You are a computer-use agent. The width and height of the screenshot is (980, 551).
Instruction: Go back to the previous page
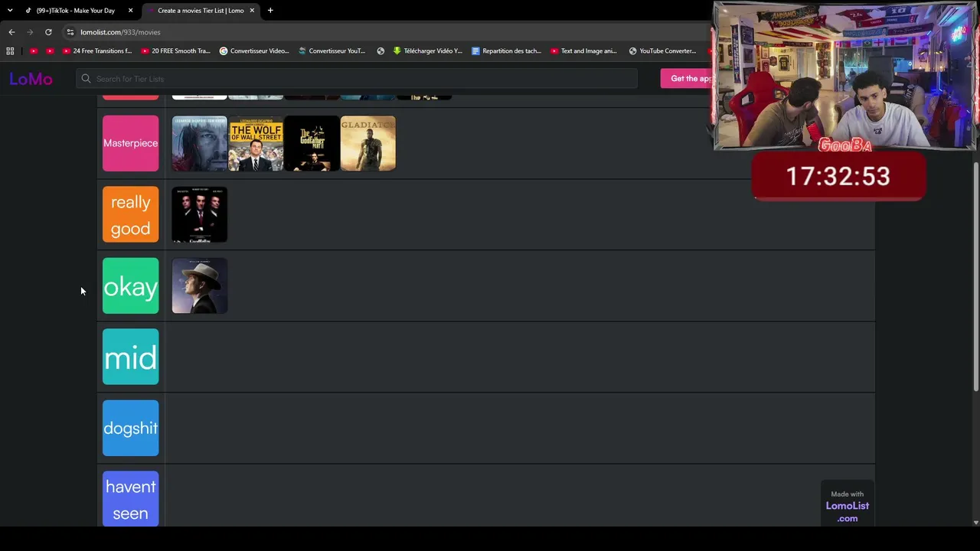click(11, 32)
